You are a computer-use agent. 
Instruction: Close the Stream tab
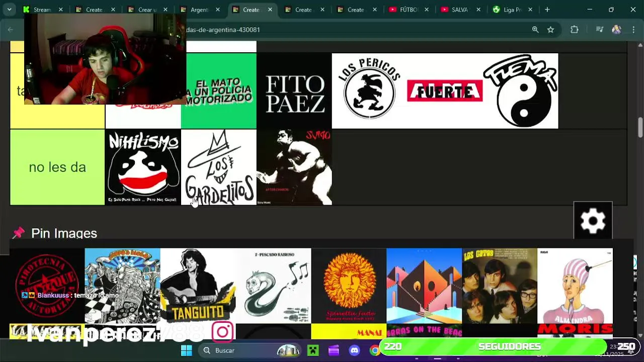pyautogui.click(x=60, y=10)
